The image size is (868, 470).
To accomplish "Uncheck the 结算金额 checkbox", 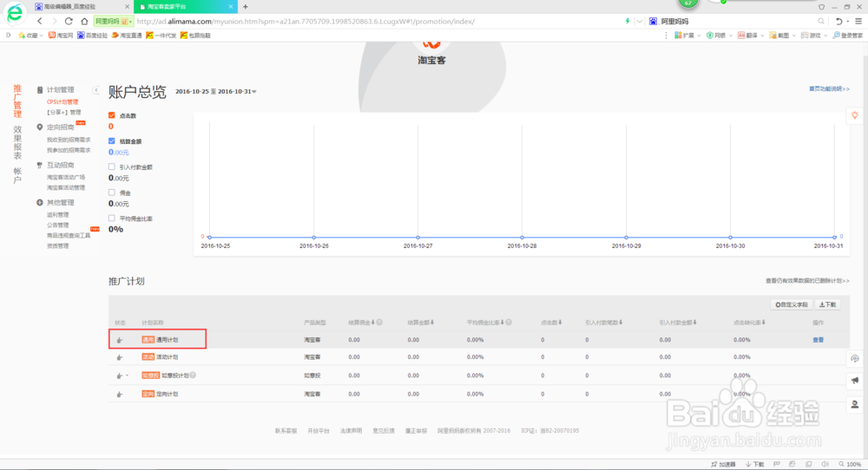I will (112, 141).
